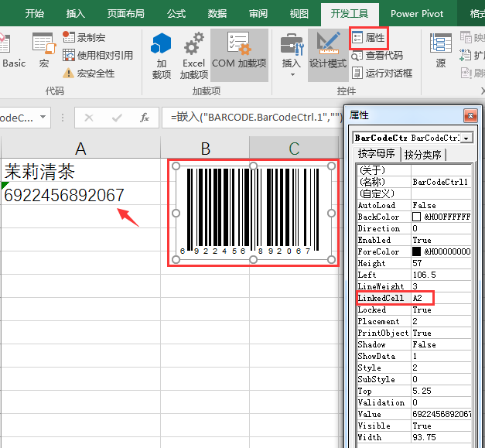Open the Visual Basic editor
Viewport: 485px width, 448px height.
coord(12,50)
